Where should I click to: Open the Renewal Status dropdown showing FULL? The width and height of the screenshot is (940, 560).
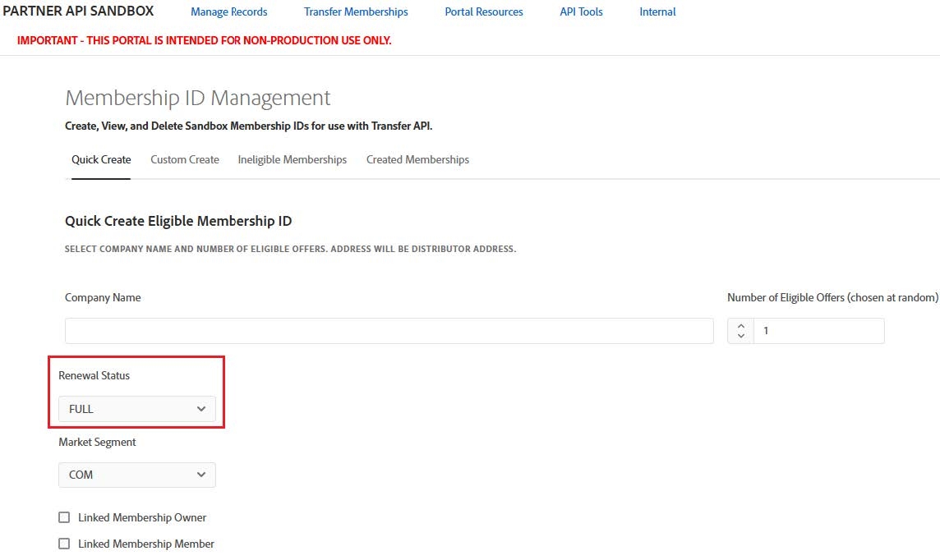136,409
